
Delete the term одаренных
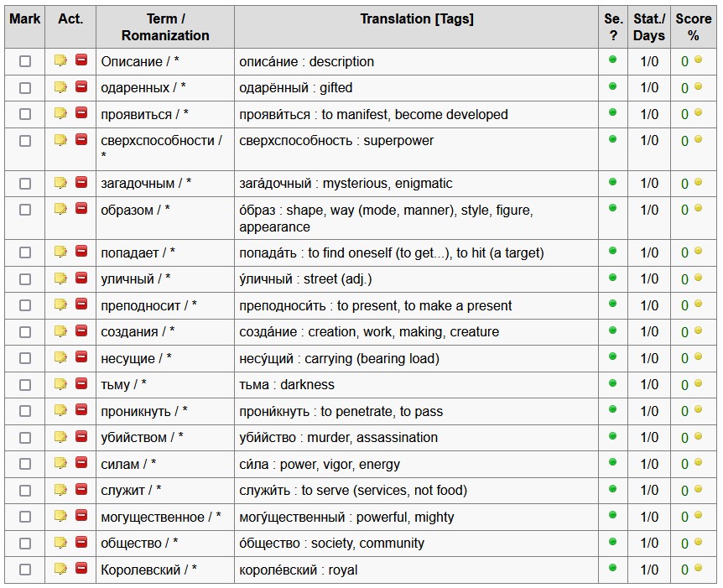81,86
